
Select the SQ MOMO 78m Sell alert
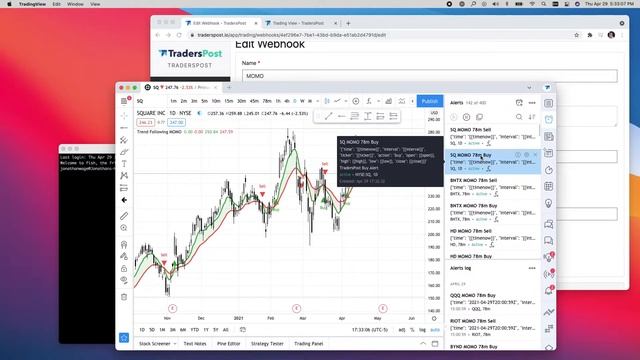(x=493, y=137)
